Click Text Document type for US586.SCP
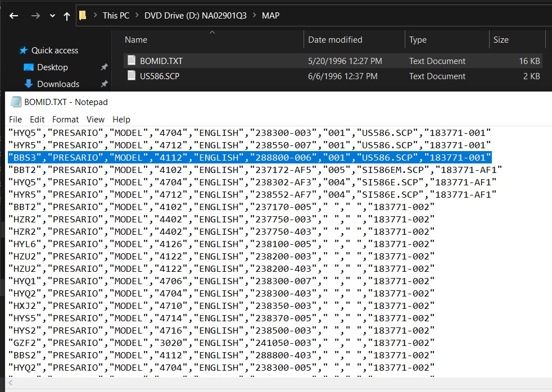This screenshot has width=552, height=392. point(437,76)
